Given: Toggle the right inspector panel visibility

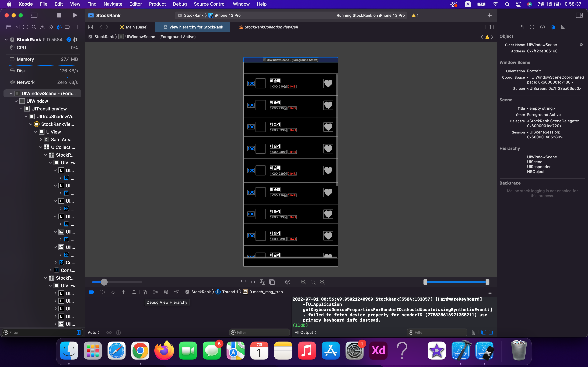Looking at the screenshot, I should [579, 15].
